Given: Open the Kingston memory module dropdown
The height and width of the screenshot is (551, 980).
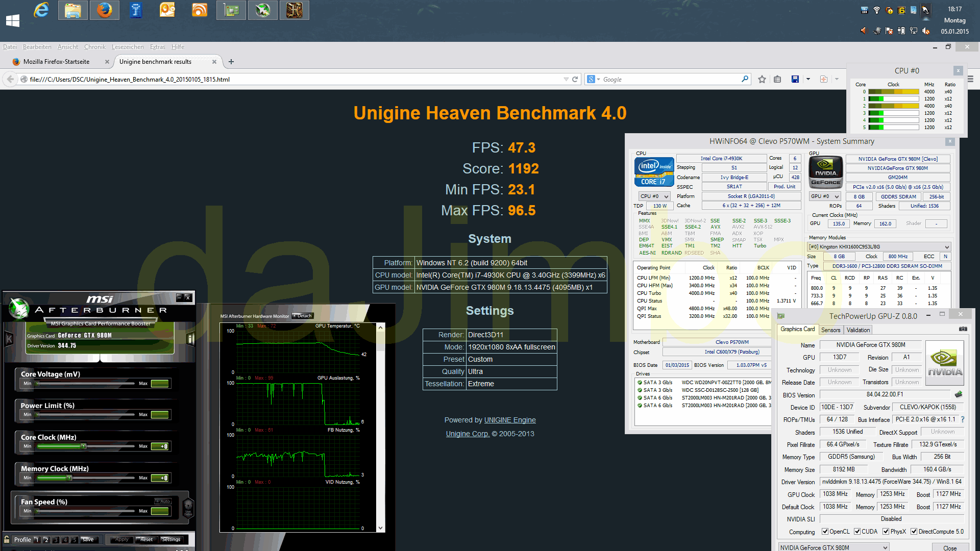Looking at the screenshot, I should click(878, 247).
